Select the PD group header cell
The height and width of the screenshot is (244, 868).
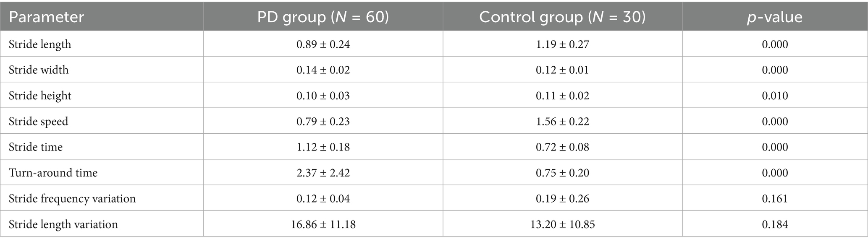pos(323,17)
